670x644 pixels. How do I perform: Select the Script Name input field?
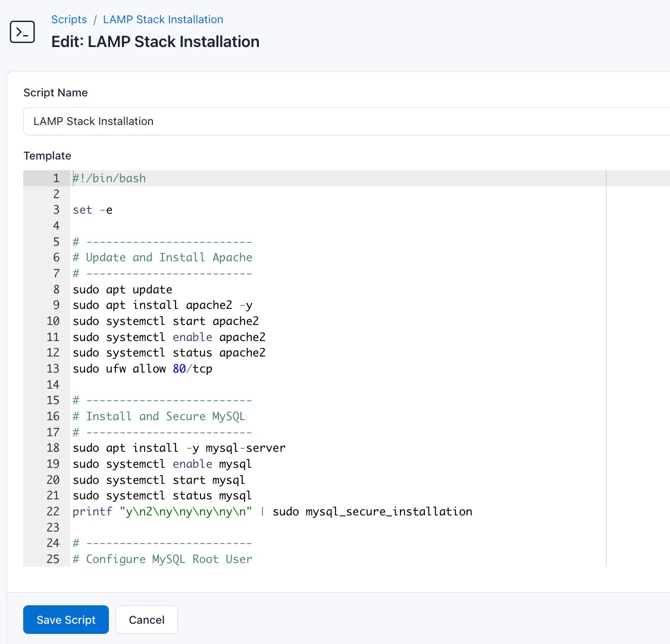tap(238, 121)
